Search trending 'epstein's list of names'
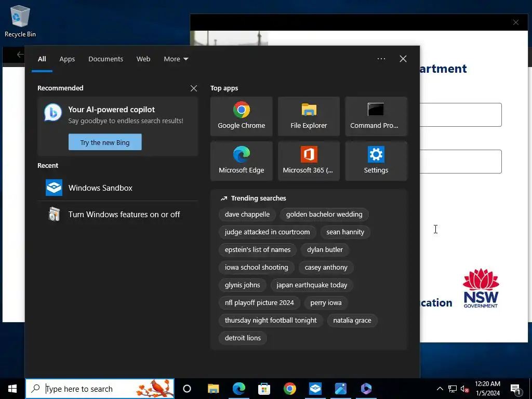 coord(258,250)
